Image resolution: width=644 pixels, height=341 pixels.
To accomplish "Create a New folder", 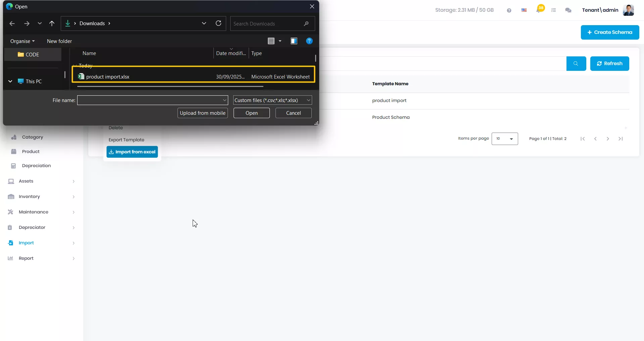I will click(x=59, y=41).
